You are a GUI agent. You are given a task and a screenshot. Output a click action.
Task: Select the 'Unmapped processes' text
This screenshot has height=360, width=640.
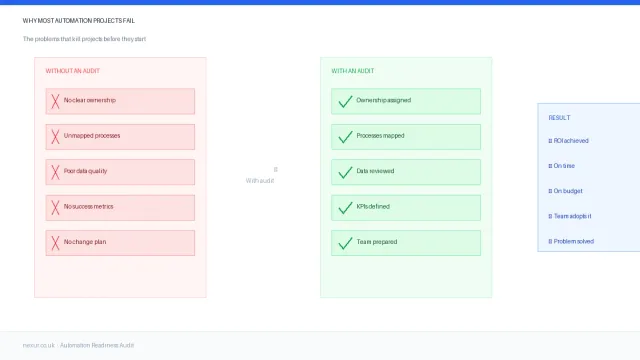click(x=92, y=136)
